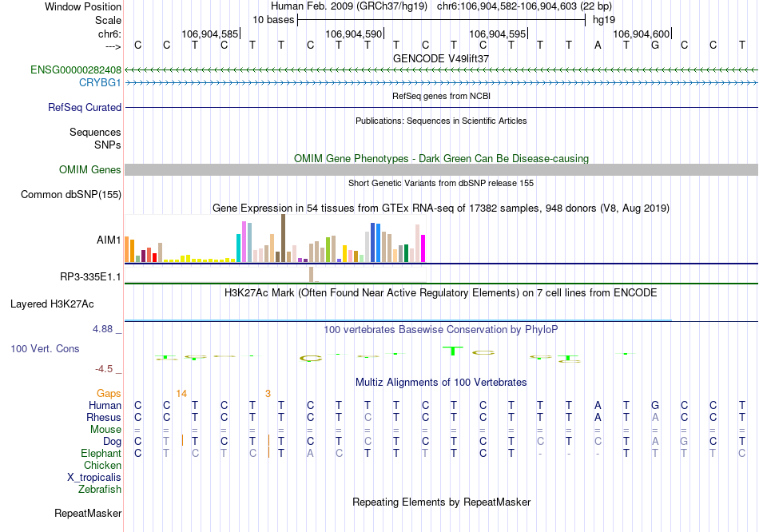This screenshot has width=759, height=532.
Task: Click the RP3-335E1.1 label
Action: click(x=90, y=277)
